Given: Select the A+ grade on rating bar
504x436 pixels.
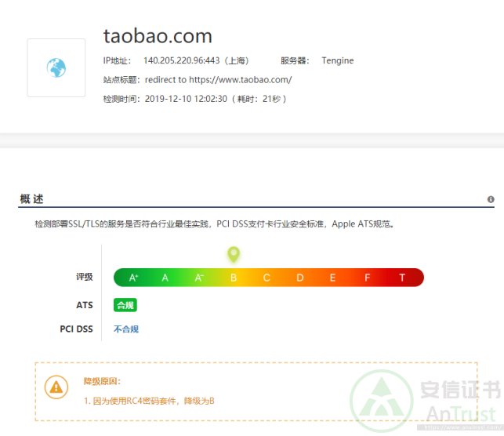Looking at the screenshot, I should 133,278.
